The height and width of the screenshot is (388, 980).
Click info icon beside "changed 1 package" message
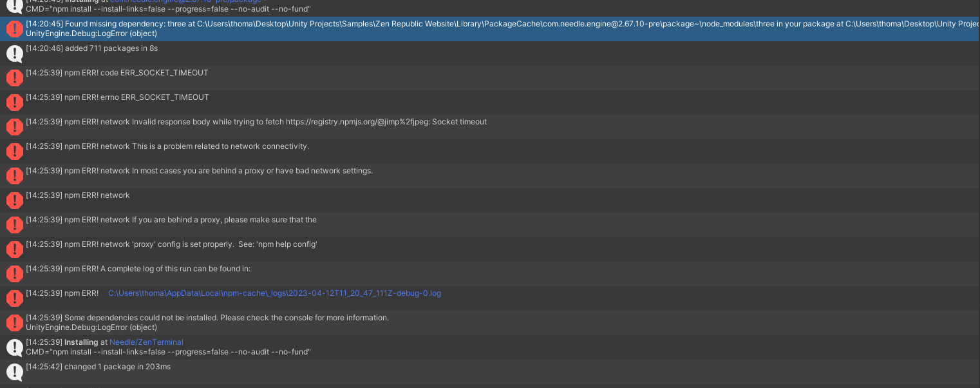click(14, 372)
